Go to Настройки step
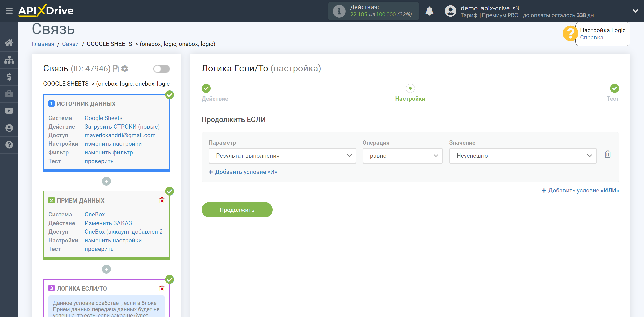Screen dimensions: 644x317 pos(410,88)
